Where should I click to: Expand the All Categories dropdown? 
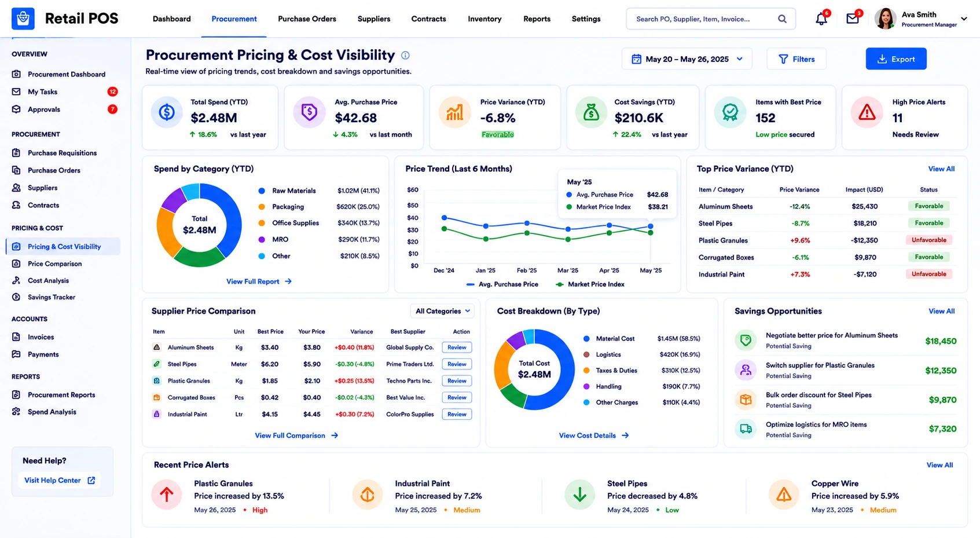click(x=443, y=311)
